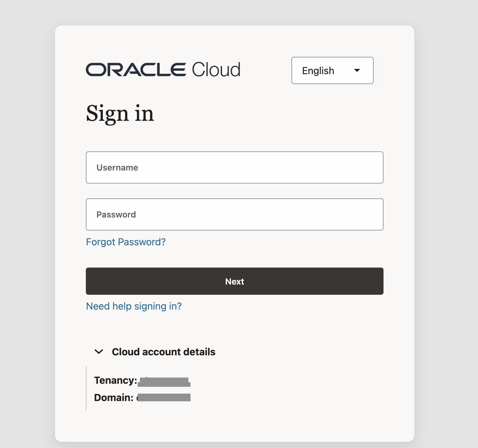Select the redacted Domain value
Viewport: 478px width, 448px height.
pyautogui.click(x=164, y=397)
